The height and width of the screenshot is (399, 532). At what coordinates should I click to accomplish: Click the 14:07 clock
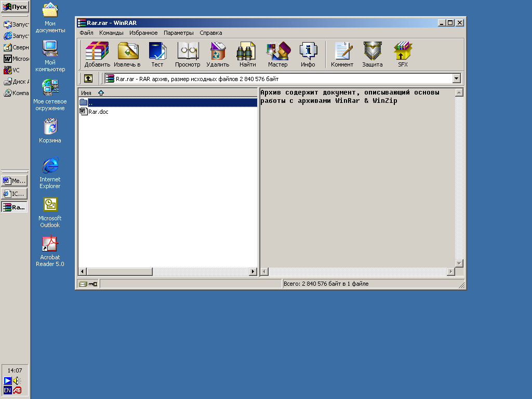[x=15, y=370]
